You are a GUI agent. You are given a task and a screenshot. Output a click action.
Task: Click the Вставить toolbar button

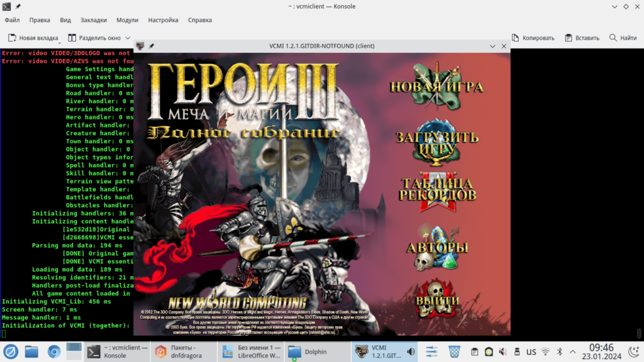(x=582, y=38)
